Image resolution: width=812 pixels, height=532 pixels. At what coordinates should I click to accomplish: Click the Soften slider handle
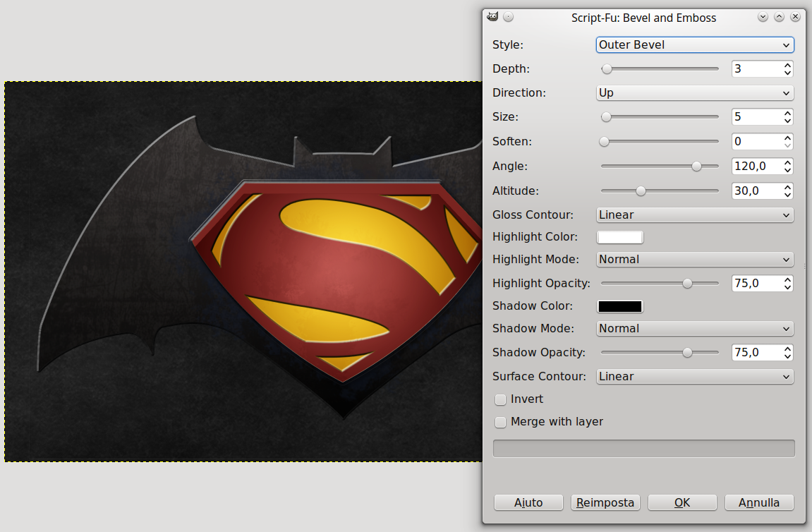pyautogui.click(x=604, y=141)
